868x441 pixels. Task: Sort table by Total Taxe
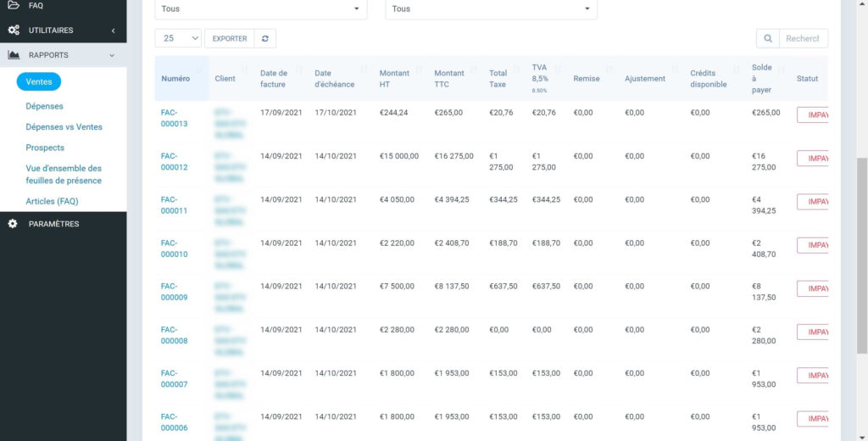coord(504,79)
